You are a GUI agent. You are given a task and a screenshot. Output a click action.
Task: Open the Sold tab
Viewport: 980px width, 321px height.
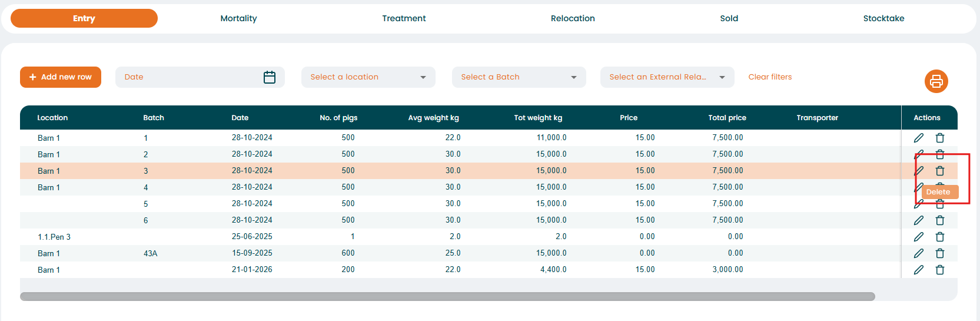(729, 18)
